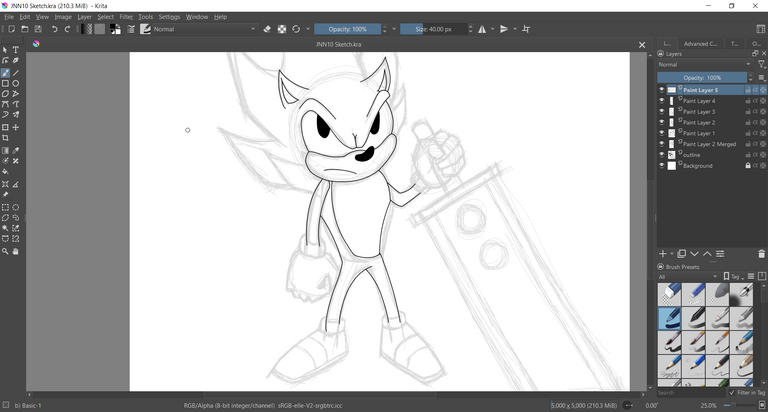Screen dimensions: 768x412
Task: Select the Bezier Curve tool
Action: pos(5,104)
